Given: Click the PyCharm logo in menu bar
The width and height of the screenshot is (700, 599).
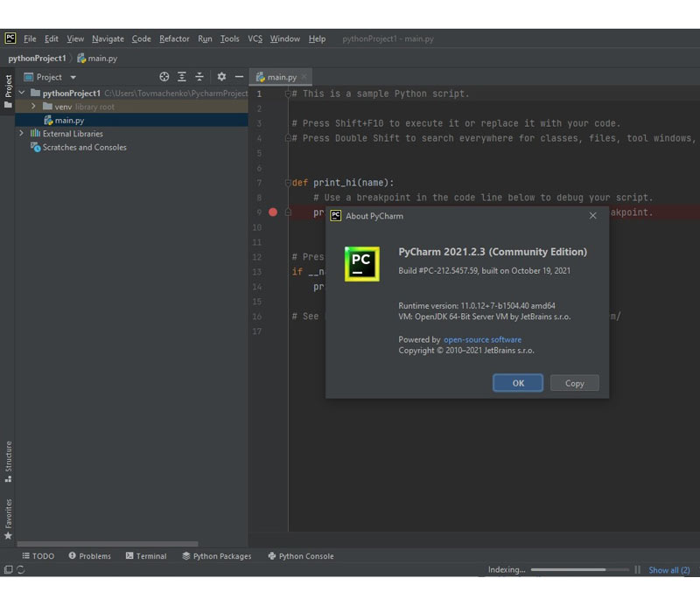Looking at the screenshot, I should 10,38.
